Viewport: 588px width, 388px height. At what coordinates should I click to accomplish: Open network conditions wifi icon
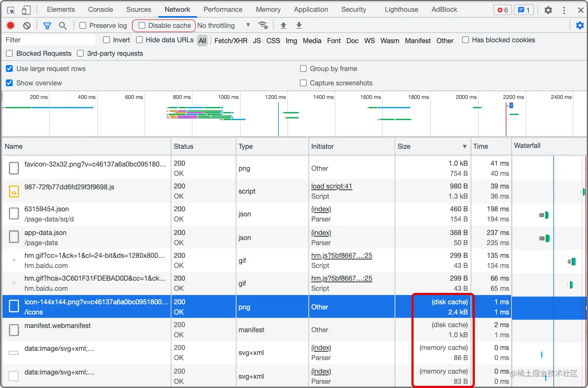click(x=263, y=25)
